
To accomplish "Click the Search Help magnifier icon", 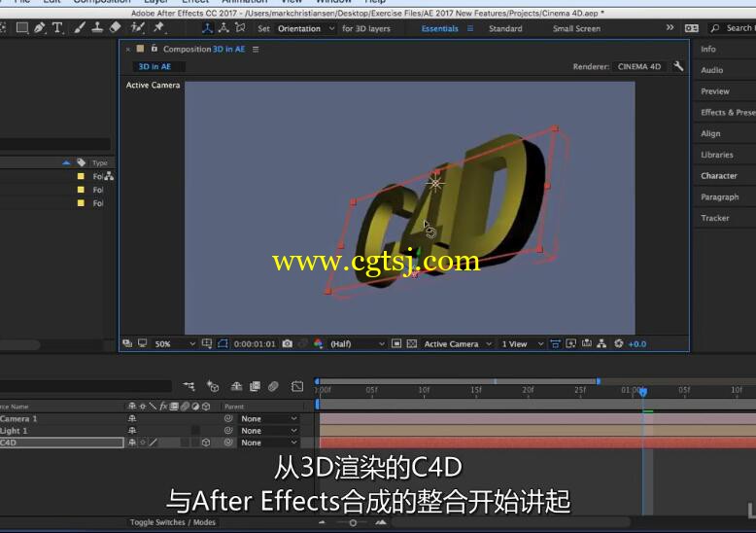I will point(715,28).
